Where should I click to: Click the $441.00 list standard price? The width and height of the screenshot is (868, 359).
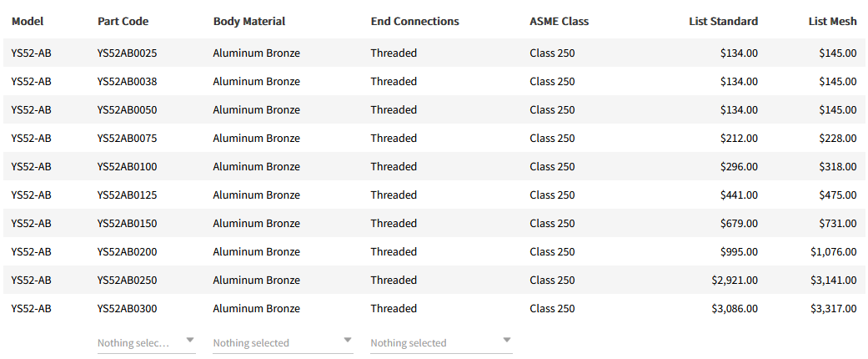(x=739, y=195)
